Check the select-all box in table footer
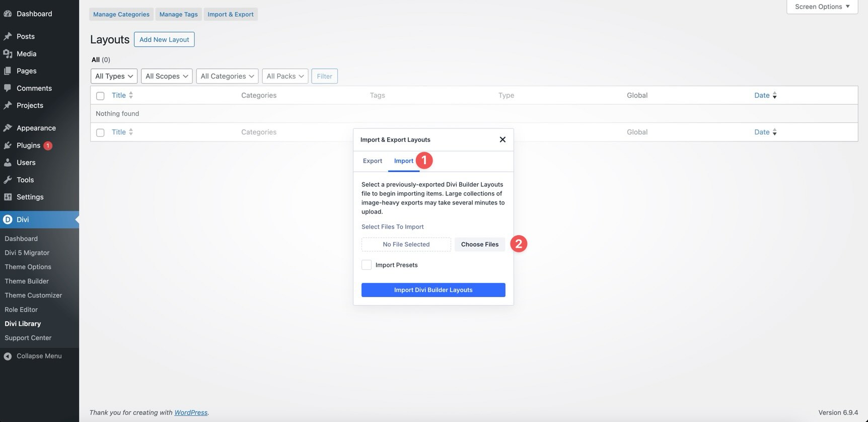The width and height of the screenshot is (868, 422). coord(100,132)
